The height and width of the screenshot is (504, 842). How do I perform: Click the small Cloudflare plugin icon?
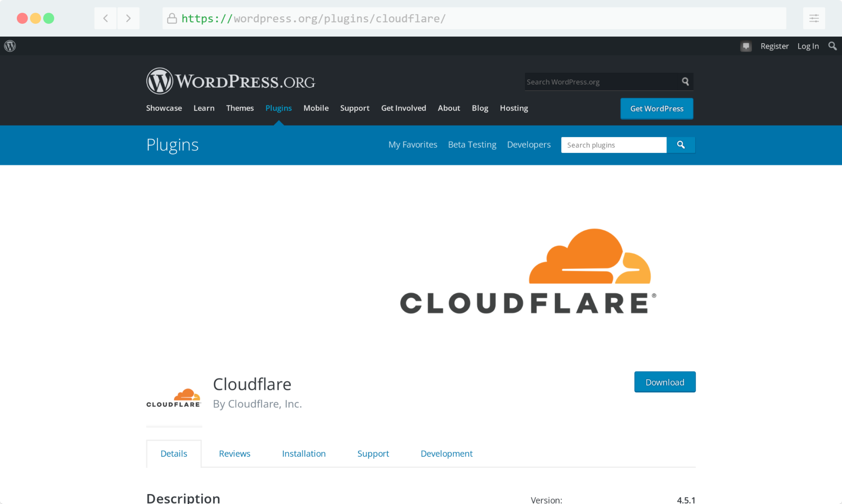[x=173, y=398]
